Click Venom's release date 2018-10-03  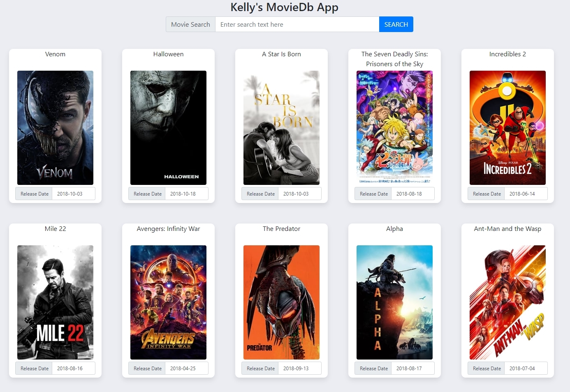pyautogui.click(x=74, y=194)
